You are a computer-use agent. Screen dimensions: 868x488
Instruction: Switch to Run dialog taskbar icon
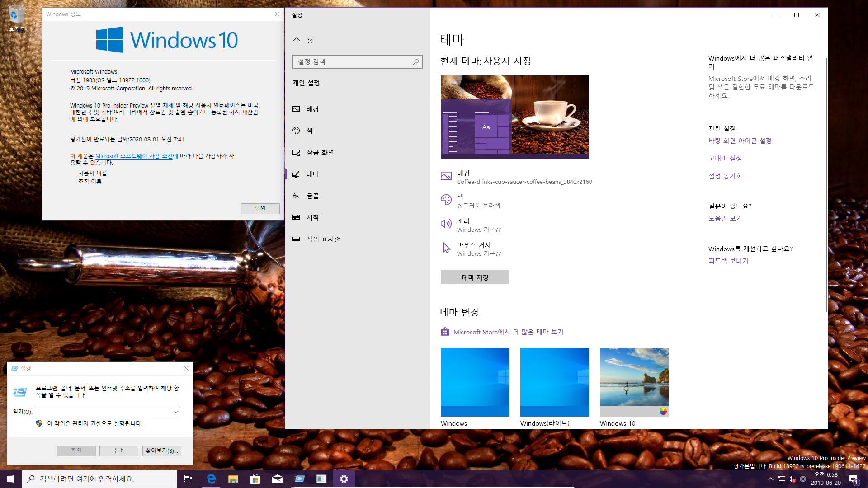point(299,479)
